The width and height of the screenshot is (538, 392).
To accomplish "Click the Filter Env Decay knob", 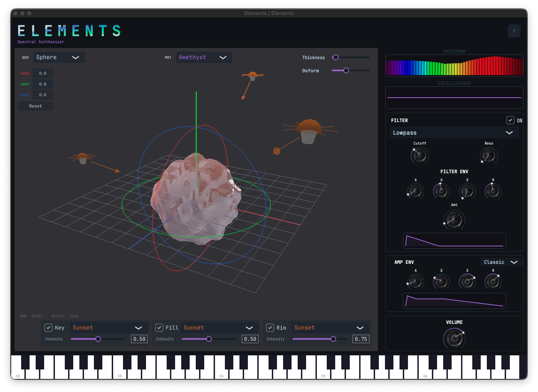I will coord(441,191).
